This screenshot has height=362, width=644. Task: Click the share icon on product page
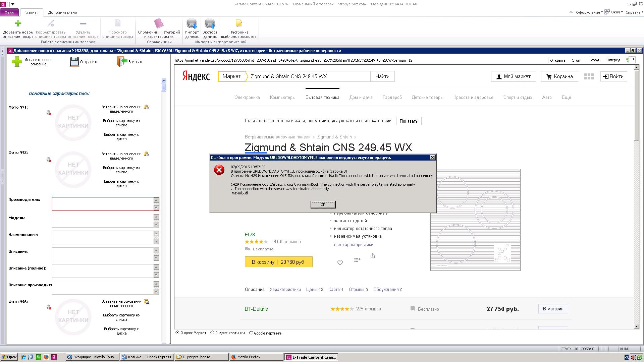tap(373, 256)
